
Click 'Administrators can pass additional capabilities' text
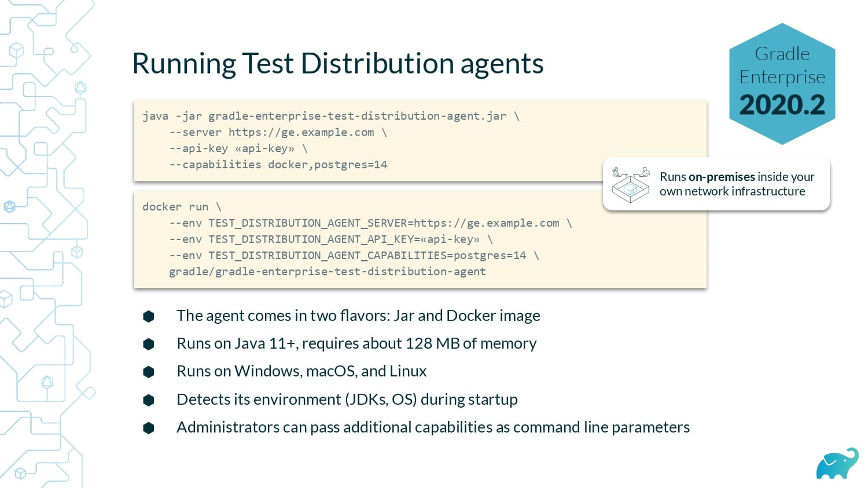pos(433,427)
